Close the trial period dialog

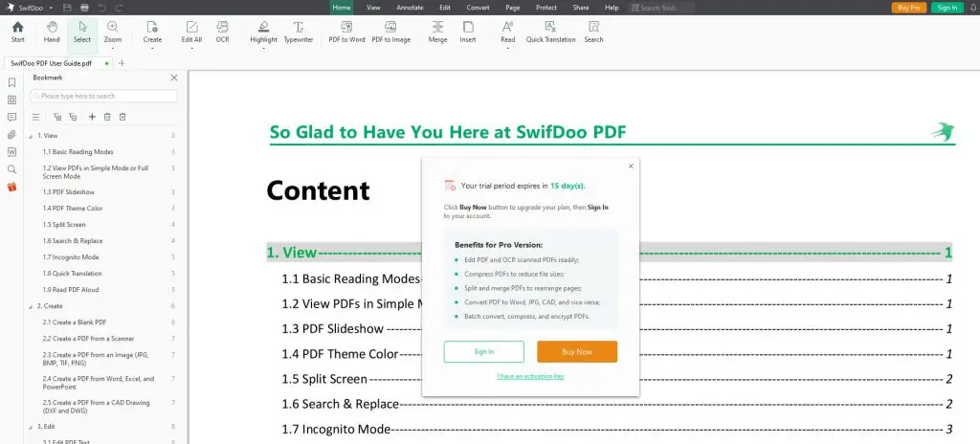tap(631, 166)
